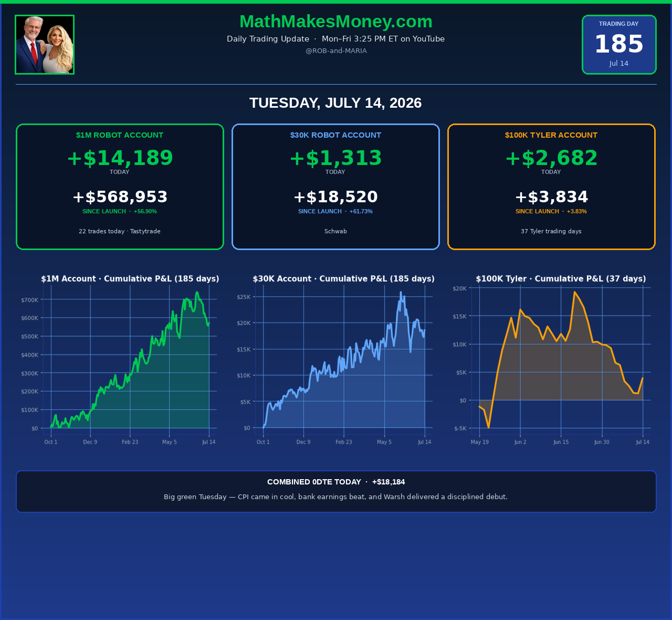Image resolution: width=672 pixels, height=620 pixels.
Task: Click the $30K Account Cumulative P&L chart title
Action: (x=344, y=279)
